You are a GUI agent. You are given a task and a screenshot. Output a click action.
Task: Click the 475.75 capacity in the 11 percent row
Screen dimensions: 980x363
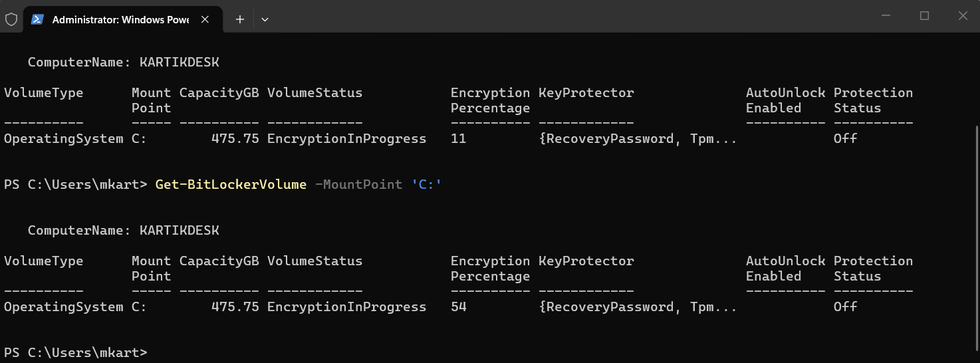[x=235, y=138]
